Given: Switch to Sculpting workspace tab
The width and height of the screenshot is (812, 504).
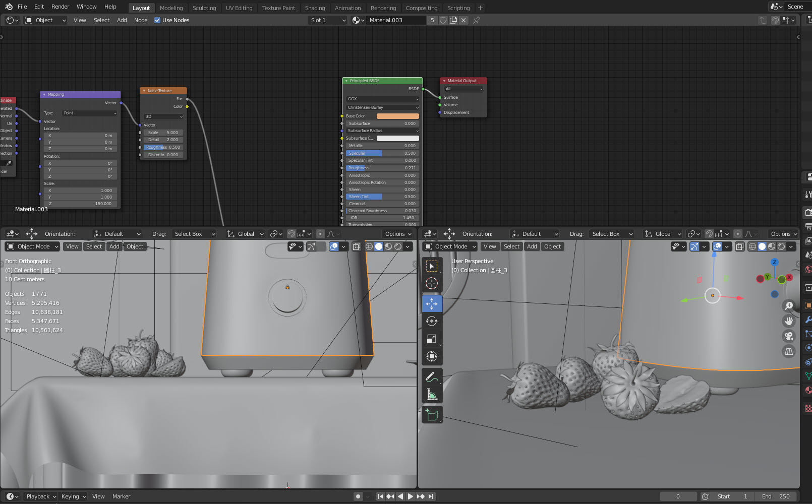Looking at the screenshot, I should pyautogui.click(x=204, y=8).
